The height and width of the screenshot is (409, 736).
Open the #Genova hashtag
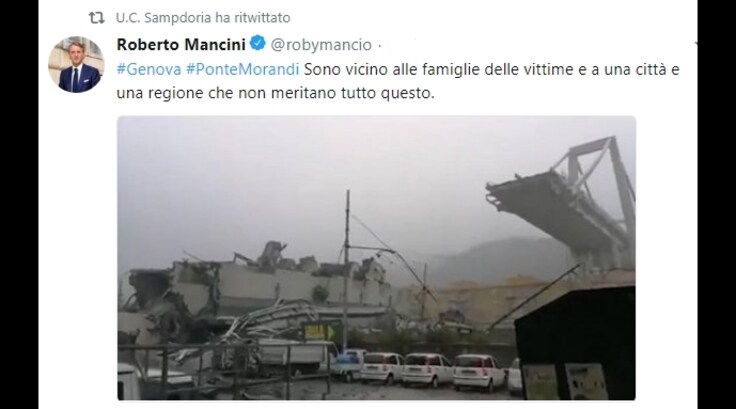click(149, 69)
